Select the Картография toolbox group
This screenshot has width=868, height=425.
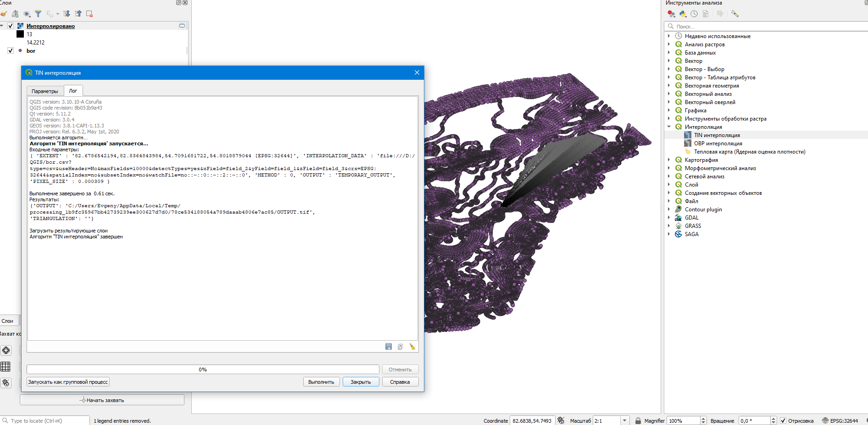pos(701,160)
